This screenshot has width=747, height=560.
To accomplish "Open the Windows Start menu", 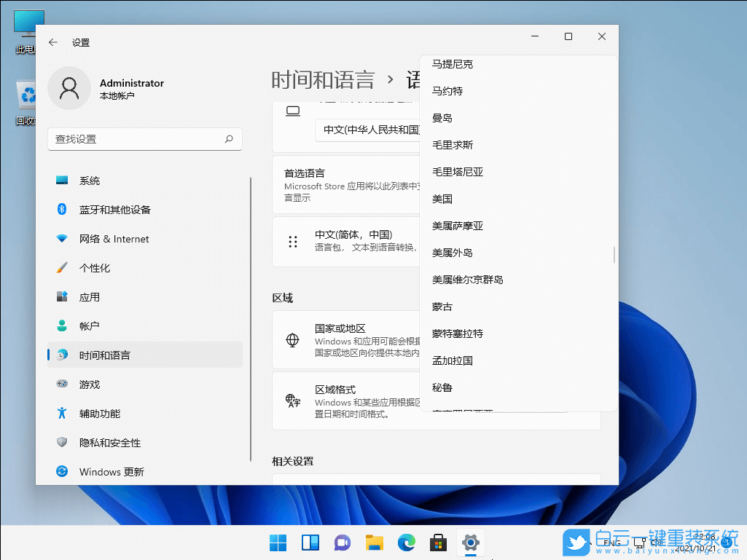I will pyautogui.click(x=278, y=543).
